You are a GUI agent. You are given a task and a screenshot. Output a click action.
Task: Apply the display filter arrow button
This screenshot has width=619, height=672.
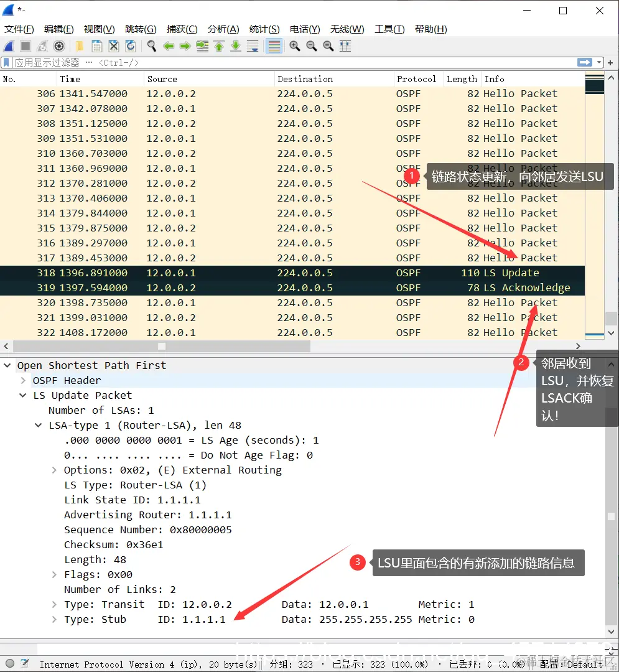[x=585, y=63]
